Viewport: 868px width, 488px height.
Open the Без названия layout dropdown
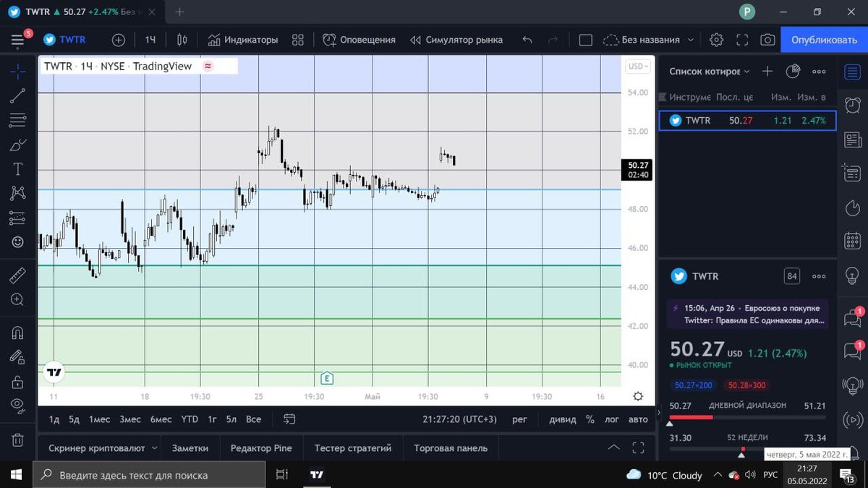tap(649, 40)
